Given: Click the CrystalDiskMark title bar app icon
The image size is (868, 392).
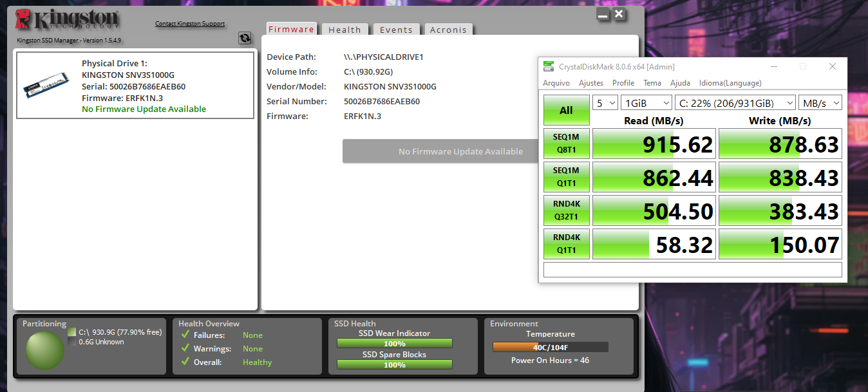Looking at the screenshot, I should [x=549, y=66].
